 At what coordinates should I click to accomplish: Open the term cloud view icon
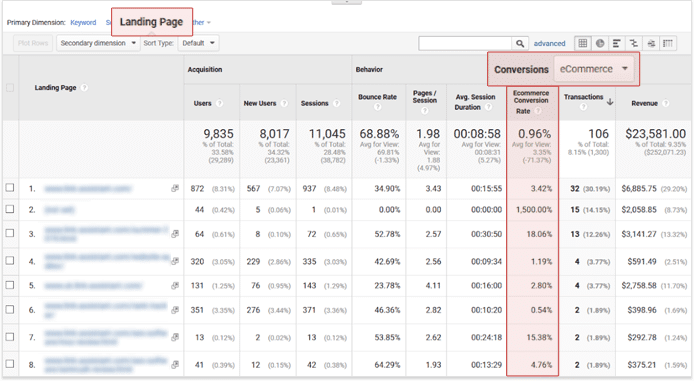(651, 43)
